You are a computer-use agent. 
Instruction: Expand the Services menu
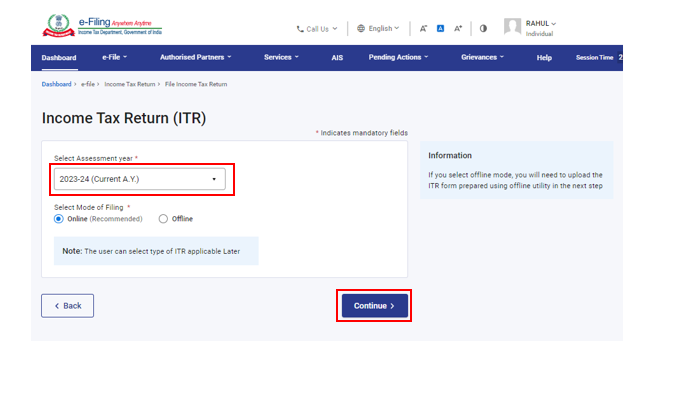click(x=281, y=57)
